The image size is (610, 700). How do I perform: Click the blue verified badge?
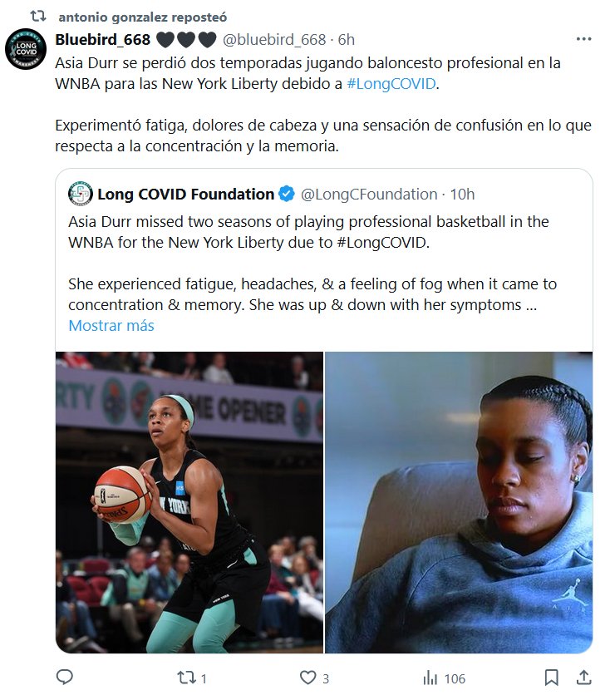pos(287,194)
